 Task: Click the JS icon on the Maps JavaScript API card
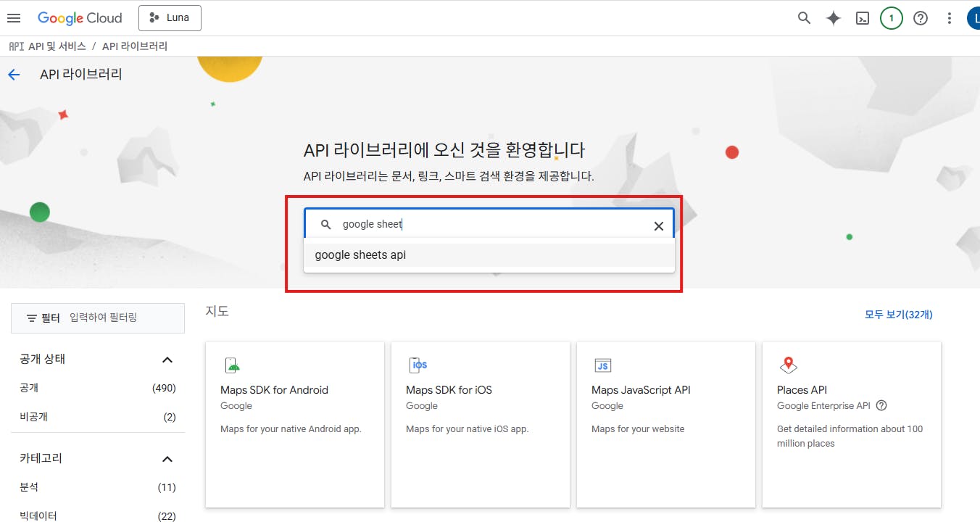(x=603, y=365)
